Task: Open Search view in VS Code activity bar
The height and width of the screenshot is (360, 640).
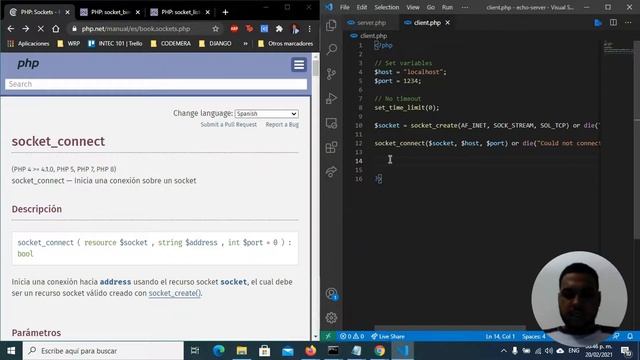Action: click(331, 49)
